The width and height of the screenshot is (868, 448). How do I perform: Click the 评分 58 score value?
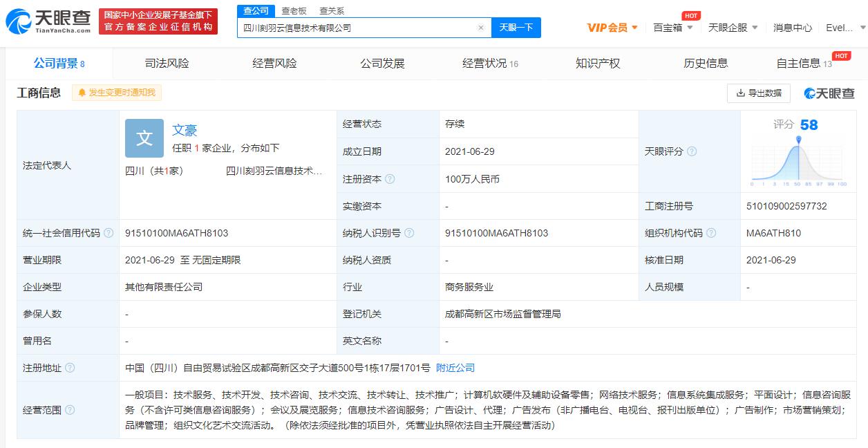(795, 124)
